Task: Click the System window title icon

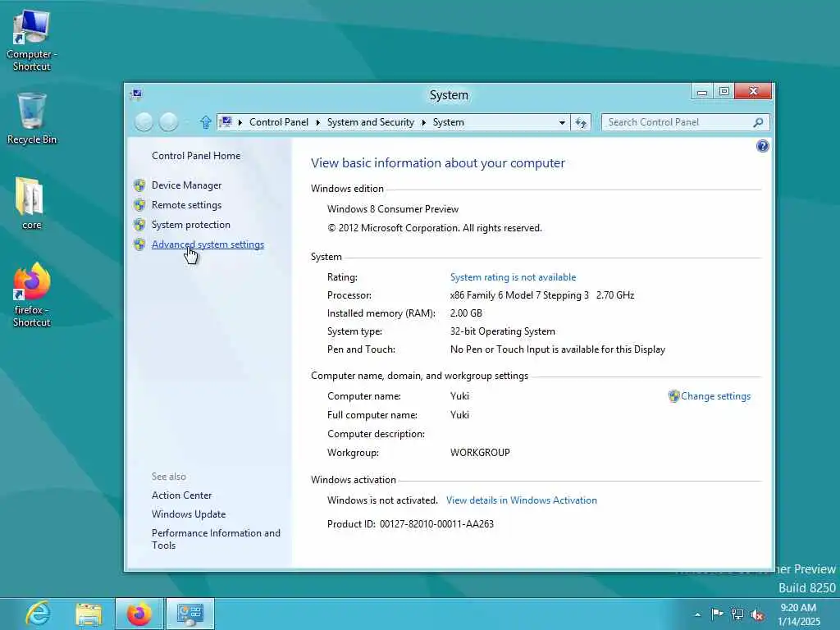Action: tap(137, 95)
